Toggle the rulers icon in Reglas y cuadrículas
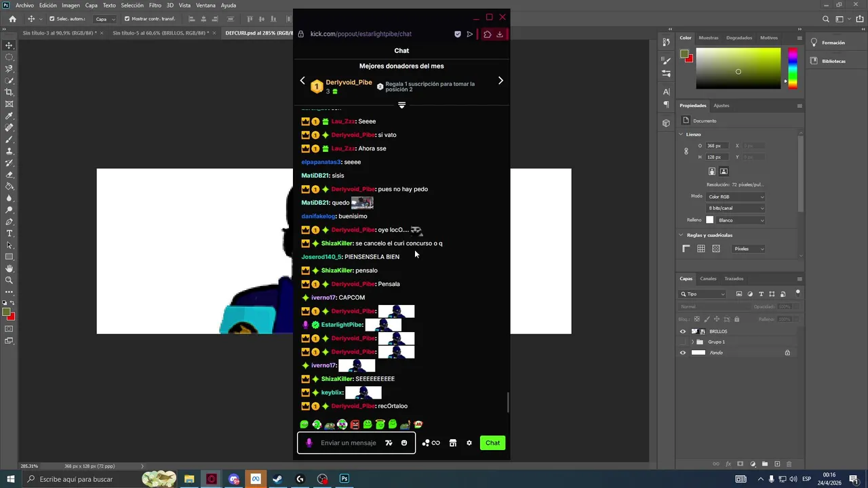The width and height of the screenshot is (868, 488). click(x=686, y=249)
